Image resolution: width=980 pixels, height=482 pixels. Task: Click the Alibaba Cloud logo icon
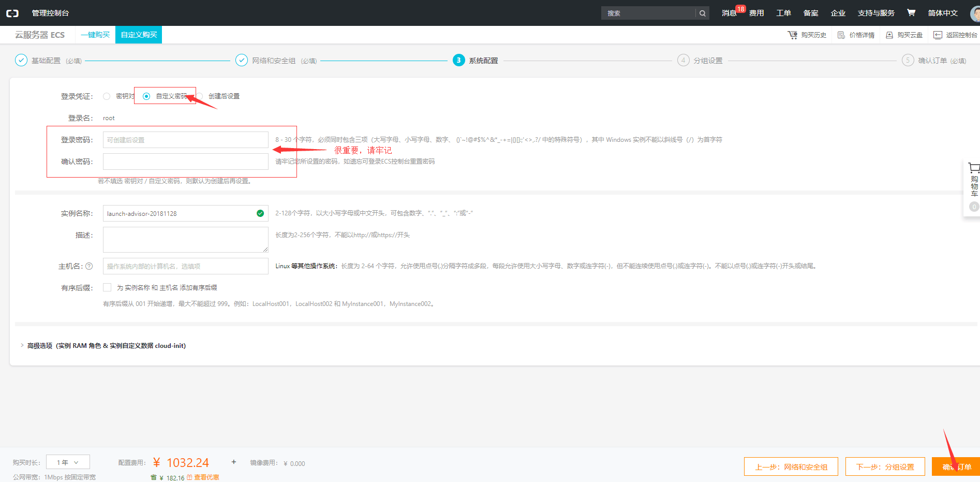12,13
